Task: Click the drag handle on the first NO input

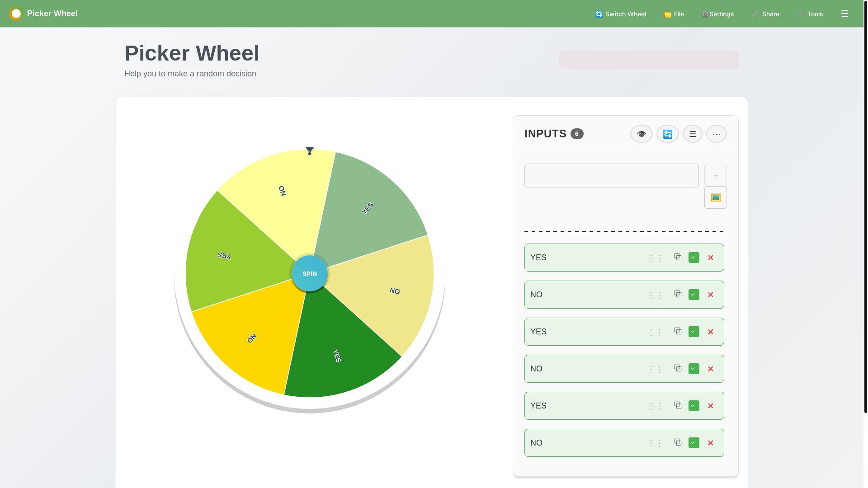Action: point(655,295)
